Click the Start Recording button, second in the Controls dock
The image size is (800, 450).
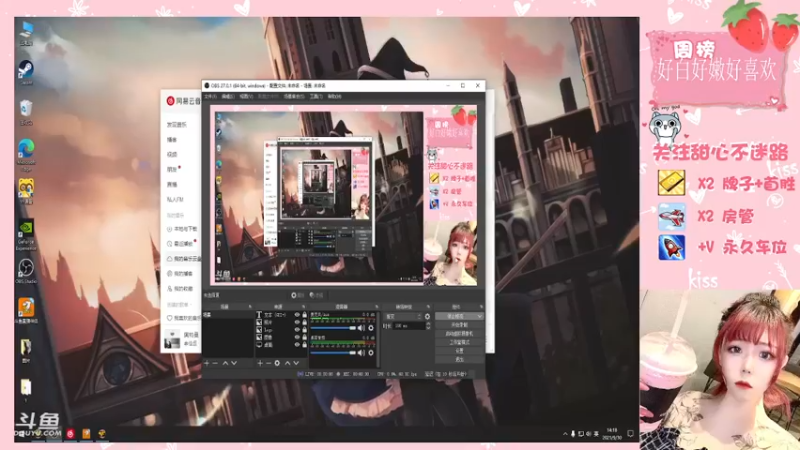point(459,325)
